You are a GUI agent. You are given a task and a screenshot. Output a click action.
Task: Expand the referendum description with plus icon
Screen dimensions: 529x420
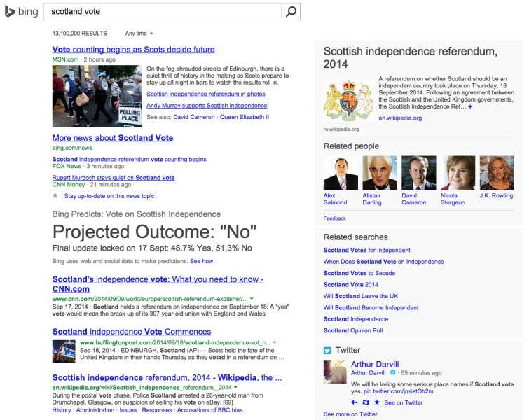pyautogui.click(x=470, y=106)
